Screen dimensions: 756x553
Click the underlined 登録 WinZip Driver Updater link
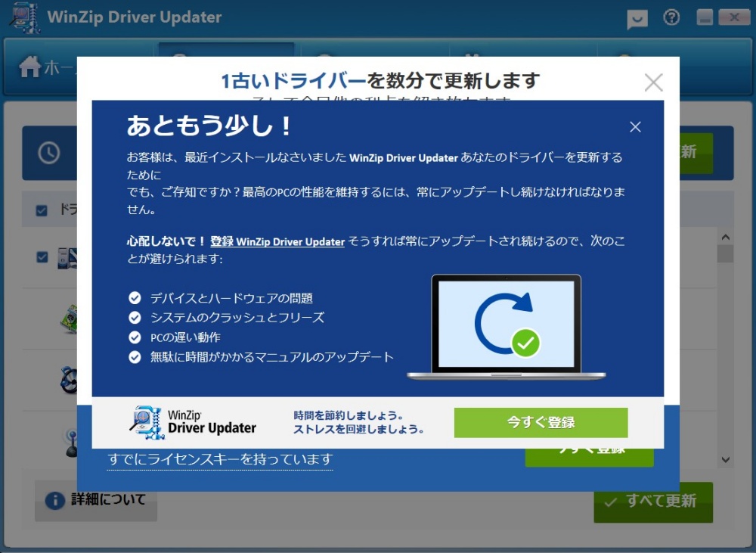click(277, 241)
